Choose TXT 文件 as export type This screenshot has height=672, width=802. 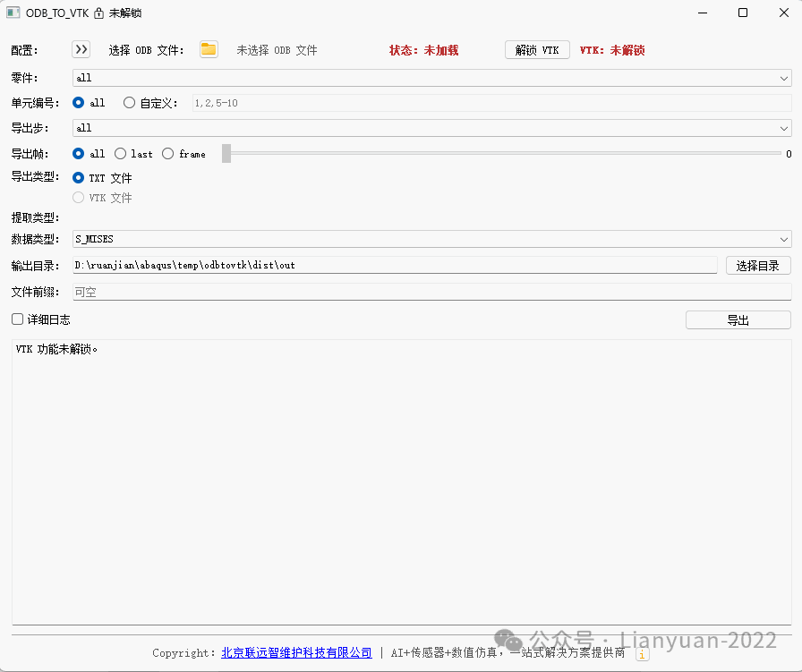coord(79,178)
